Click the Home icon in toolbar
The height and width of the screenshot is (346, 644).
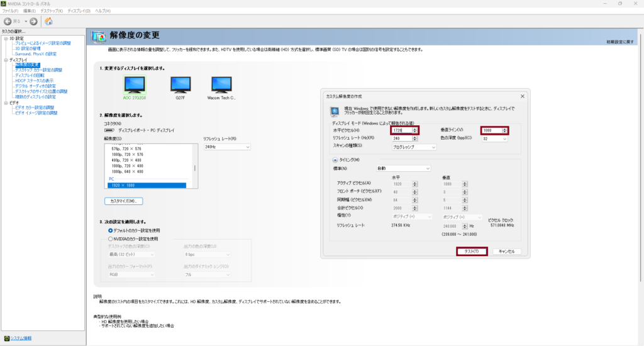coord(48,21)
